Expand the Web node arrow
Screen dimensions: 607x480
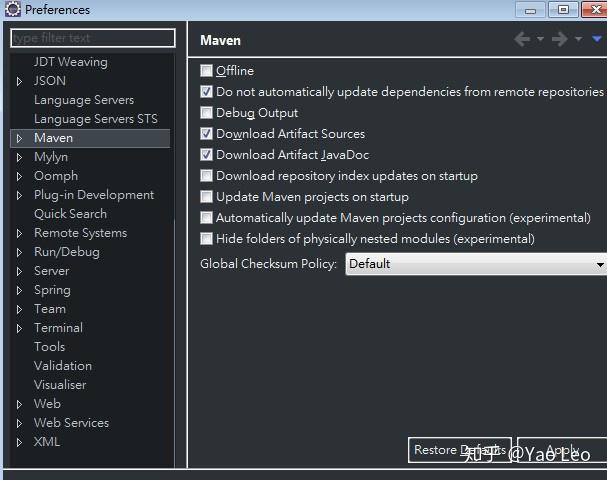19,404
